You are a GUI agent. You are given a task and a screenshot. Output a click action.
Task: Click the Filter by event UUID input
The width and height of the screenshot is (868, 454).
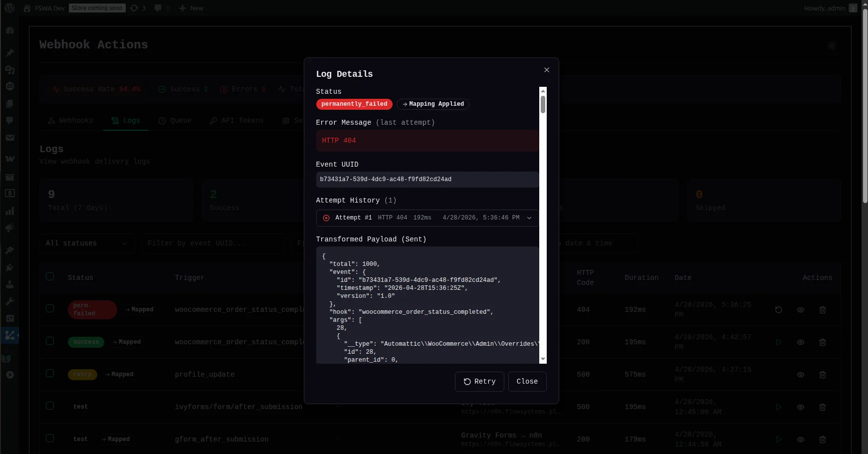coord(213,243)
